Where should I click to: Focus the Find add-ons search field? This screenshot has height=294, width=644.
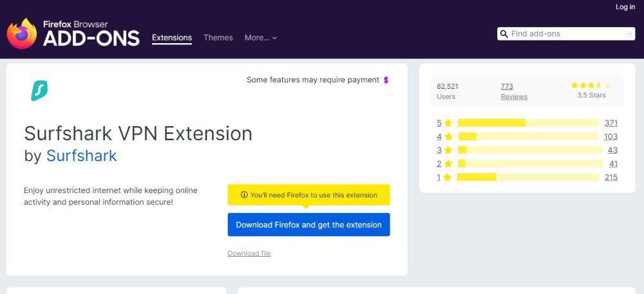tap(566, 34)
